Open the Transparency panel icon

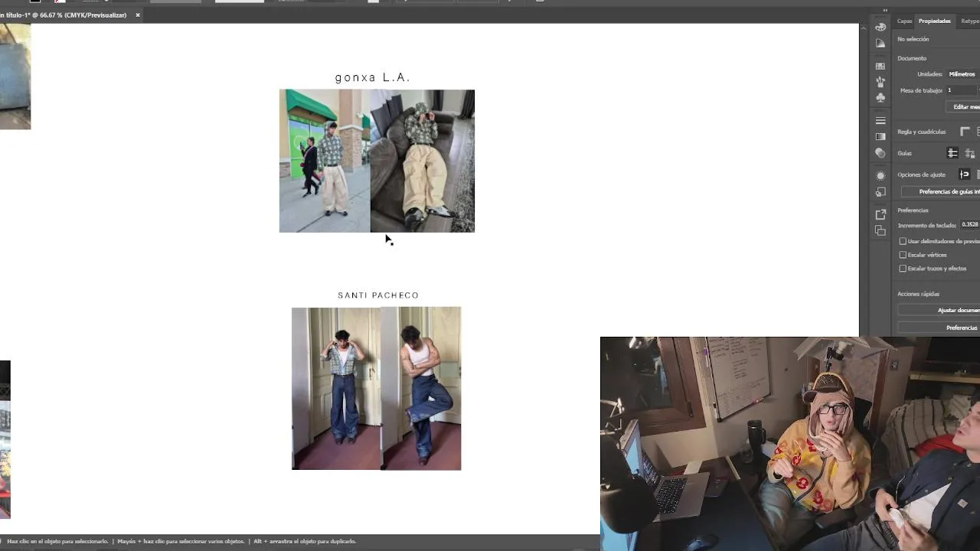click(x=880, y=152)
